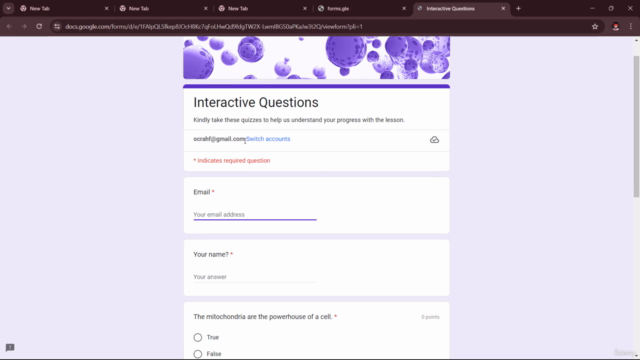Click the purple bubbles header image
The height and width of the screenshot is (360, 640).
click(316, 58)
